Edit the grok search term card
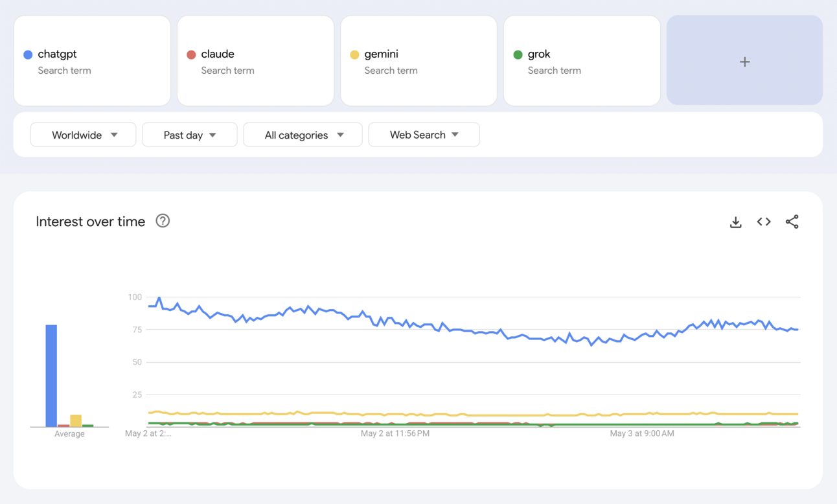This screenshot has height=504, width=837. (x=582, y=61)
